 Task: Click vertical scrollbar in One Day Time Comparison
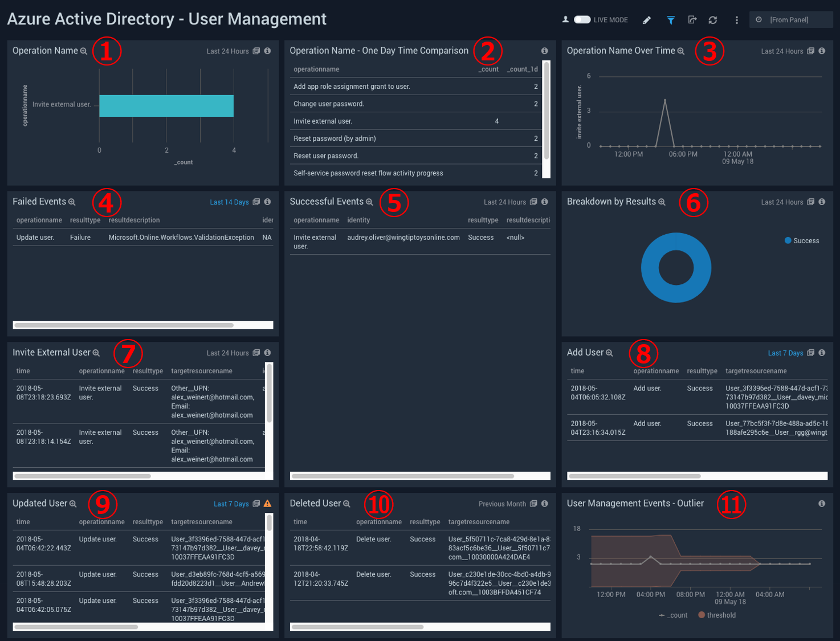tap(547, 111)
